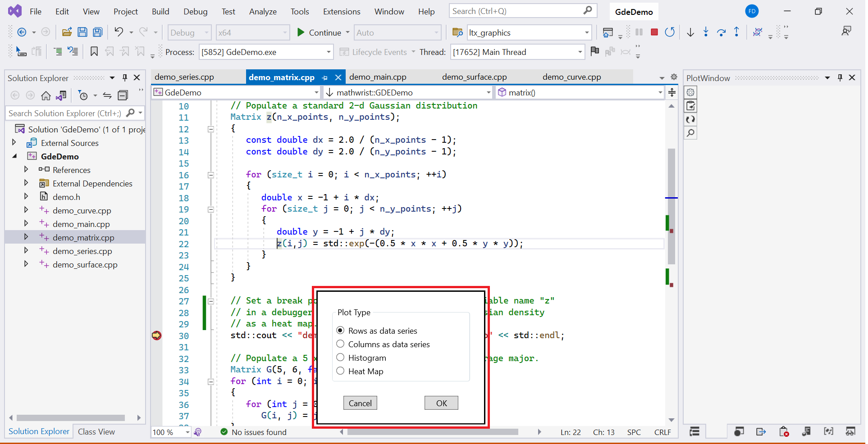Viewport: 868px width, 444px height.
Task: Click the Collapse All icon in Solution Explorer
Action: click(x=123, y=95)
